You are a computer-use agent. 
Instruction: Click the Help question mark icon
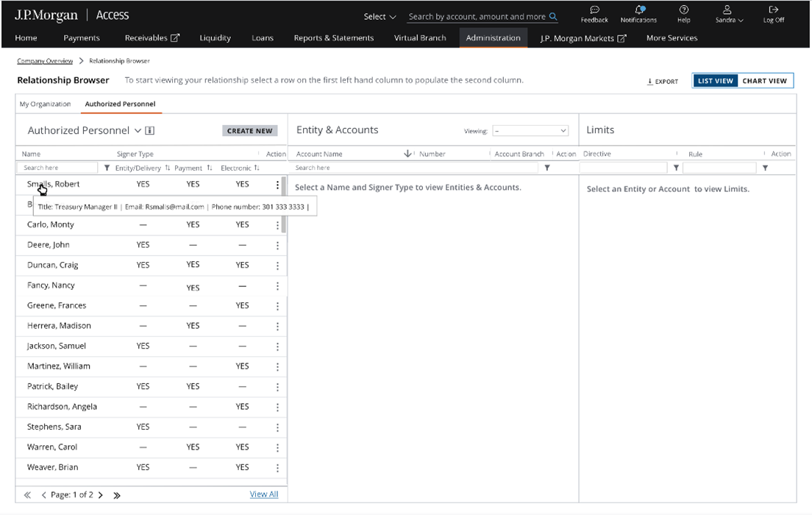click(x=684, y=10)
